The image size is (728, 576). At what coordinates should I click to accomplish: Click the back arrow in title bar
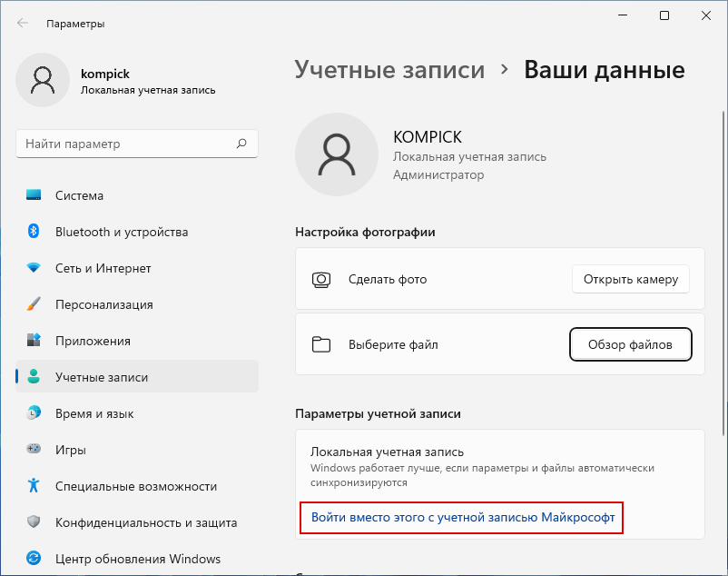pos(23,24)
